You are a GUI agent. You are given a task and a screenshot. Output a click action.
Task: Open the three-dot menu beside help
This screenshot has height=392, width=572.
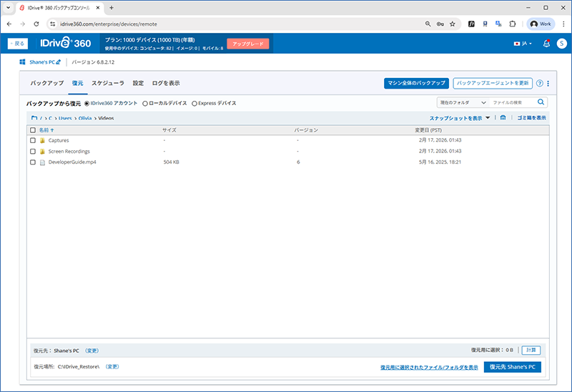pyautogui.click(x=548, y=84)
